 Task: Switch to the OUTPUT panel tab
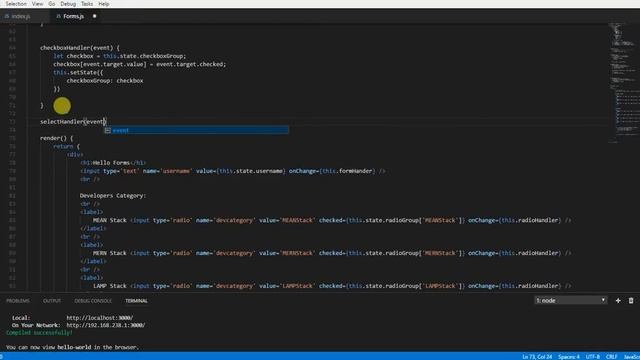point(52,301)
